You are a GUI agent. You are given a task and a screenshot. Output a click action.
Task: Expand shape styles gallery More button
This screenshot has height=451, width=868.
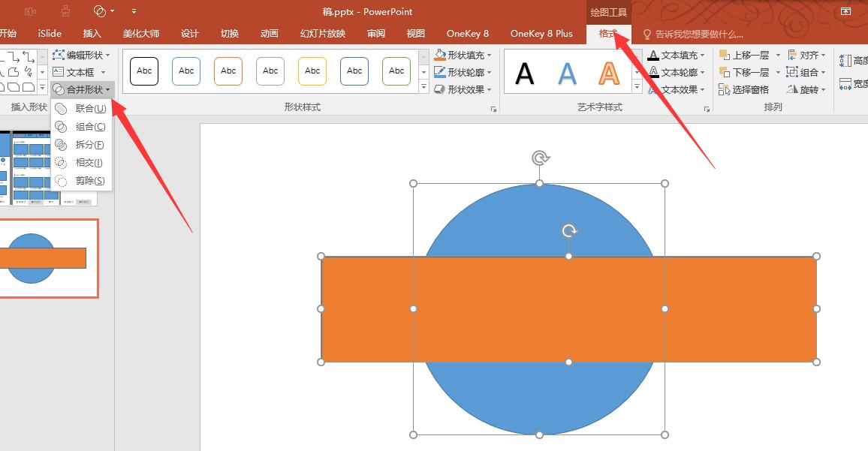[x=424, y=88]
